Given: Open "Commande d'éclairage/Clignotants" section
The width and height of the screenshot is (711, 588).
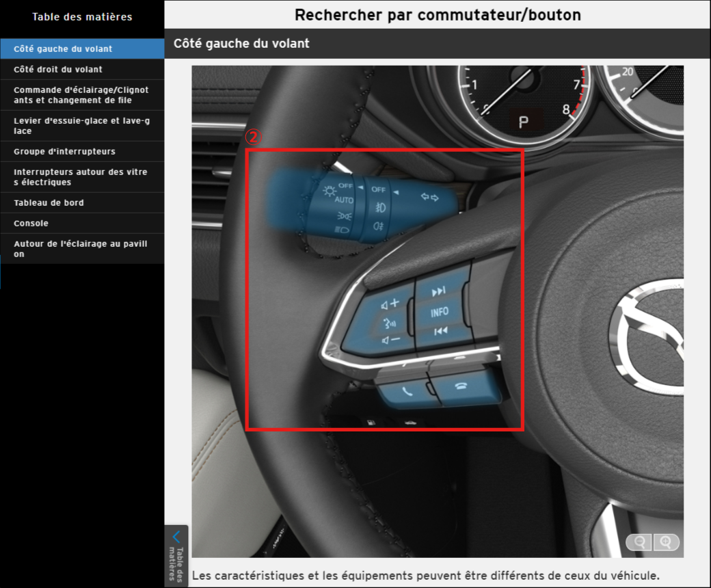Looking at the screenshot, I should coord(82,95).
